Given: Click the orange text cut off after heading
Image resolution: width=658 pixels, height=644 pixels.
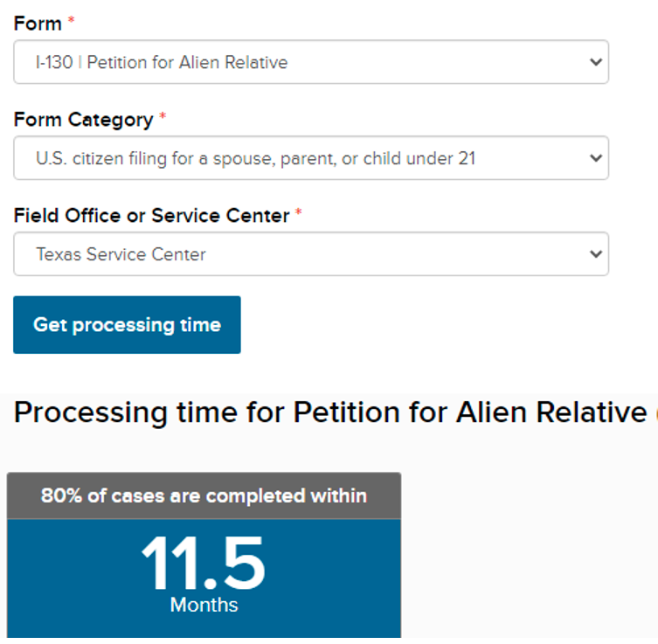Looking at the screenshot, I should 656,412.
